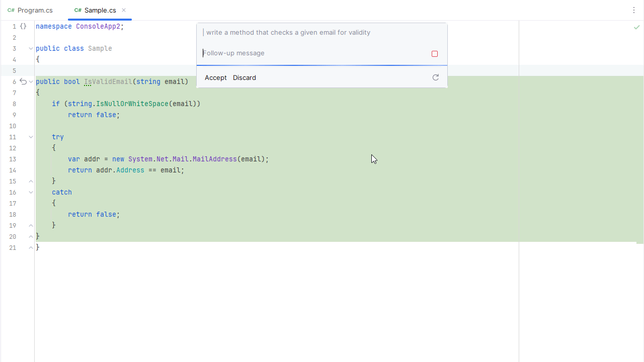Viewport: 644px width, 362px height.
Task: Collapse the Sample class at line 3
Action: 31,49
